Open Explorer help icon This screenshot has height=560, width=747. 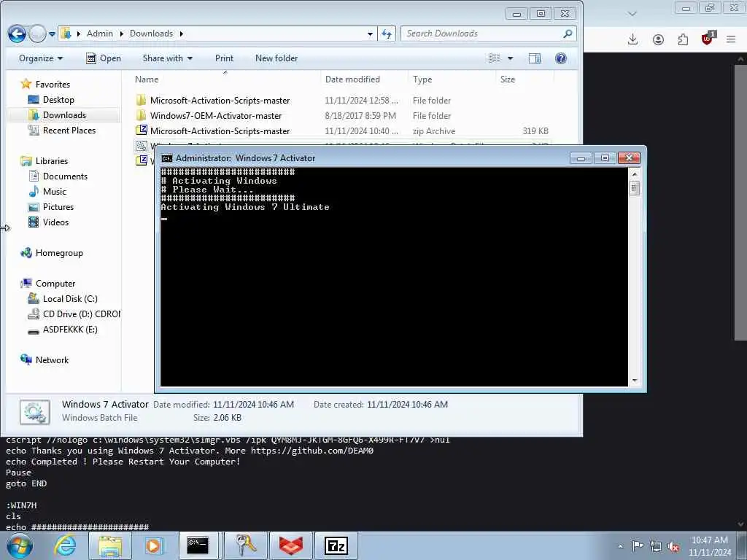point(561,58)
